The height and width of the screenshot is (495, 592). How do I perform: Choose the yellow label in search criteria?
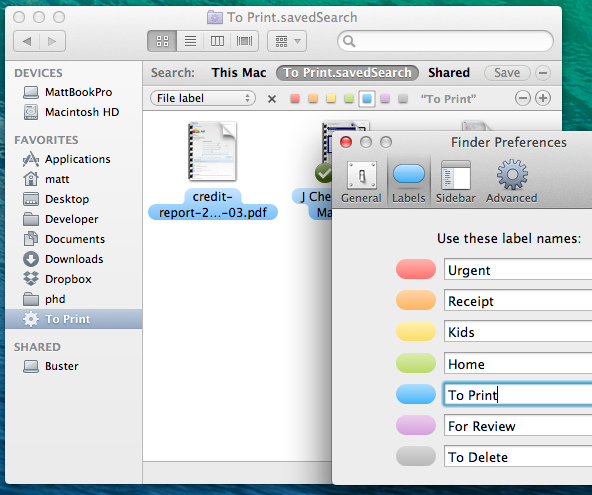tap(331, 99)
